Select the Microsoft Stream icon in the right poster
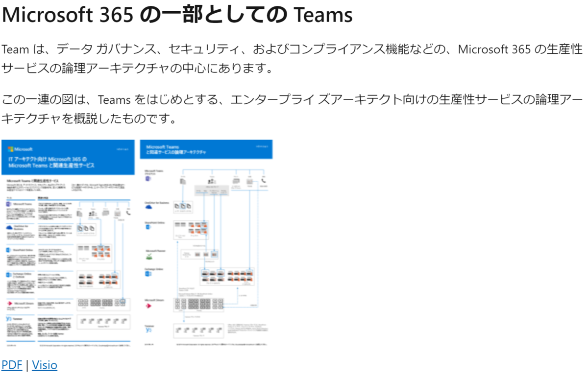This screenshot has width=588, height=380. tap(148, 305)
